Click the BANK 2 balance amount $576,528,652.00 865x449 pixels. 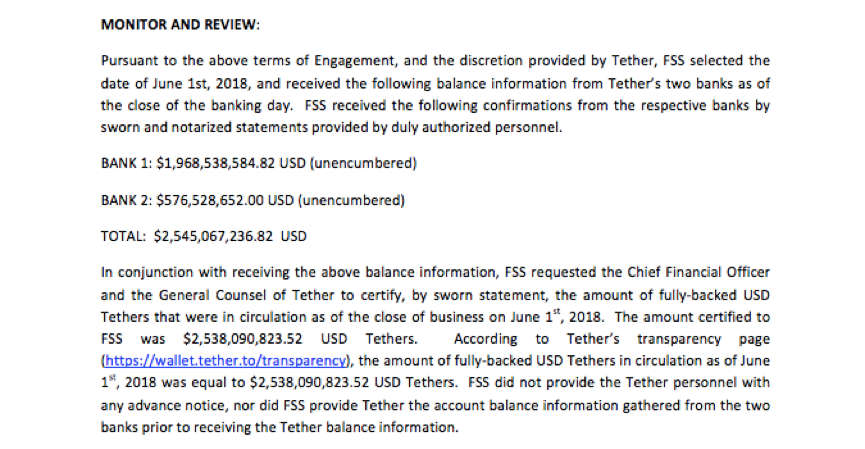(210, 200)
